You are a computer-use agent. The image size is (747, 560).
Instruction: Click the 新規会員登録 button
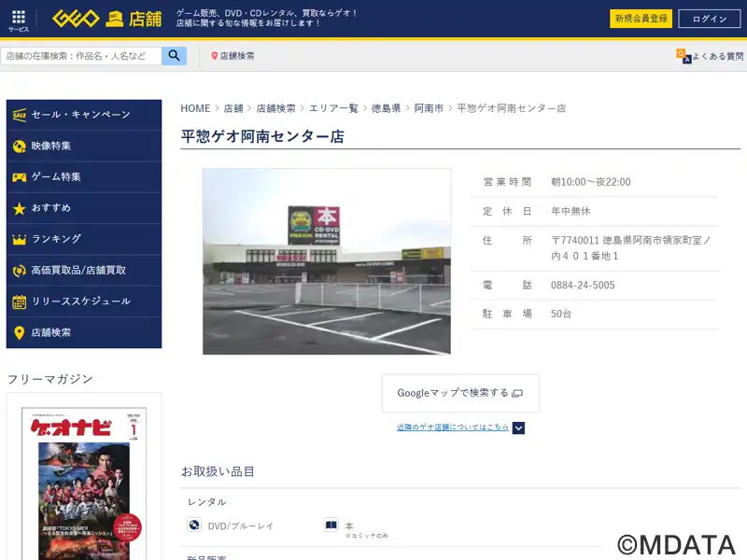[x=641, y=19]
